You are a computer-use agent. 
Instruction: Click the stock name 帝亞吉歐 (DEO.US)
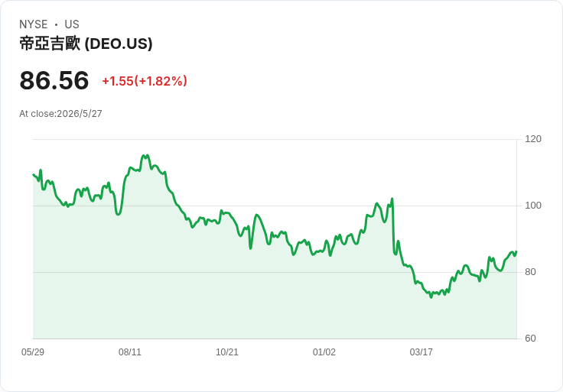pos(86,44)
